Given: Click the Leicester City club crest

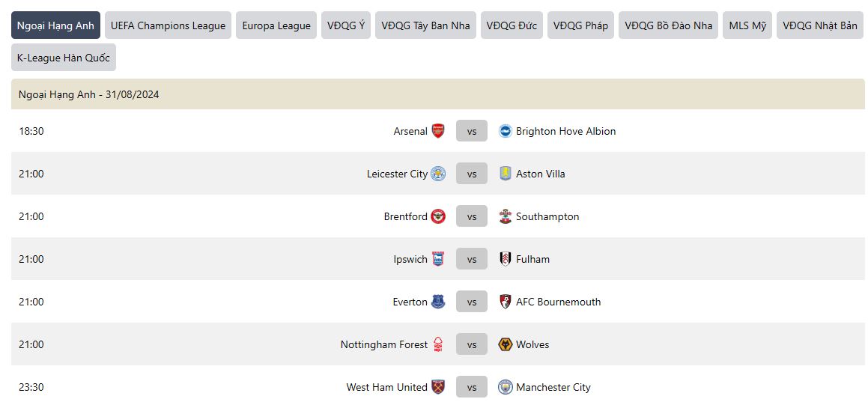Looking at the screenshot, I should 438,174.
